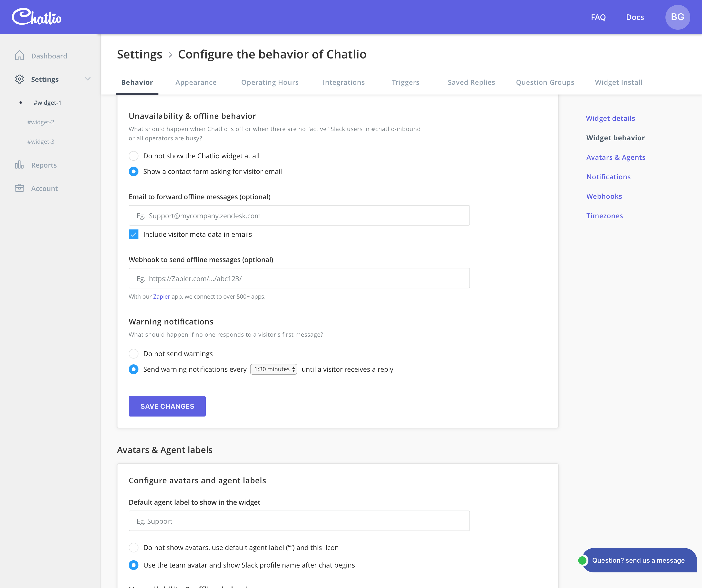Open the Question Groups tab
This screenshot has width=702, height=588.
click(x=545, y=82)
